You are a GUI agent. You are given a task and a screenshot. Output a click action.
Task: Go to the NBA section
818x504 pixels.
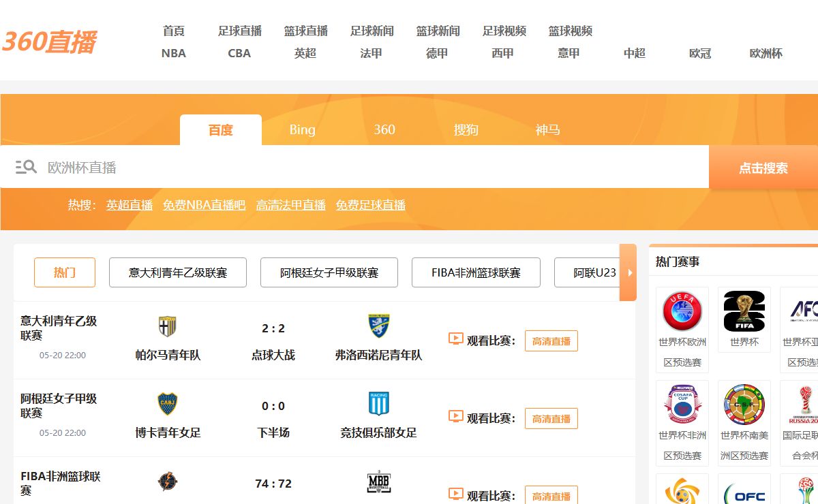[174, 53]
